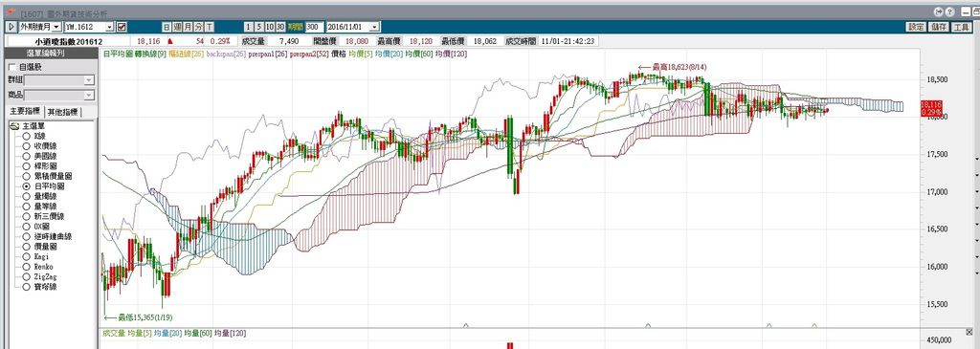Select the 新三價線 radio option
Image resolution: width=980 pixels, height=349 pixels.
pos(26,217)
